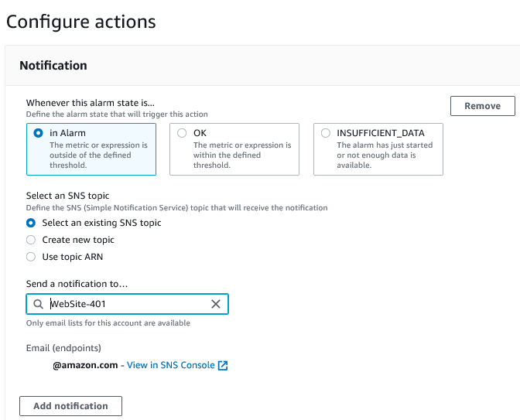
Task: Click the "Configure actions" page heading
Action: point(81,22)
